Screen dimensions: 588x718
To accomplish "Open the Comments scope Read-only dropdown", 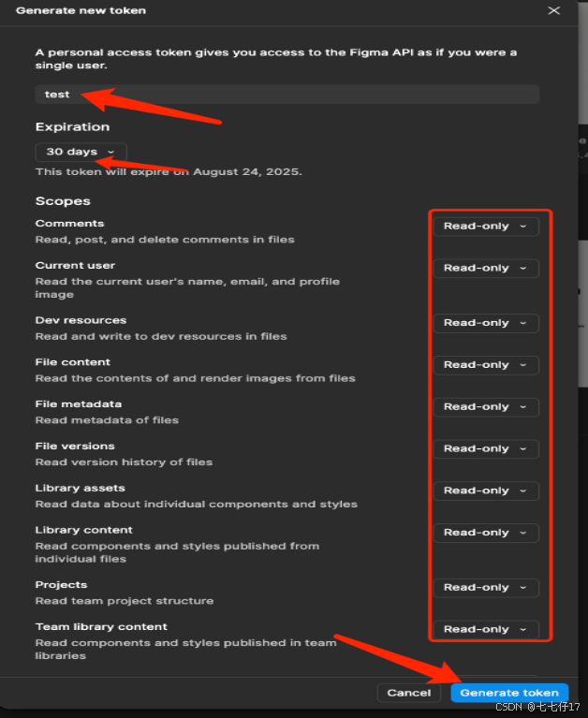I will click(485, 227).
